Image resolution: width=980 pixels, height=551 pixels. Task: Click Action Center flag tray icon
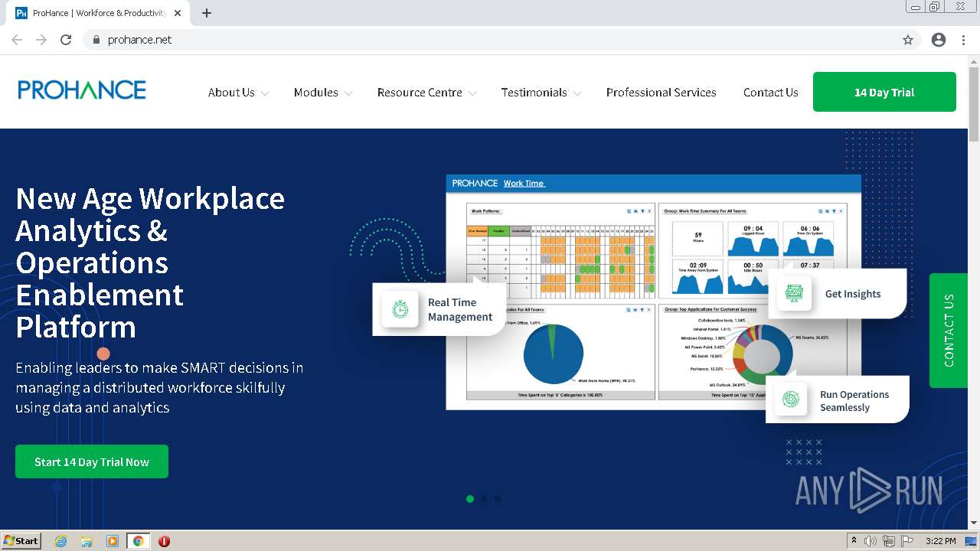[x=906, y=541]
